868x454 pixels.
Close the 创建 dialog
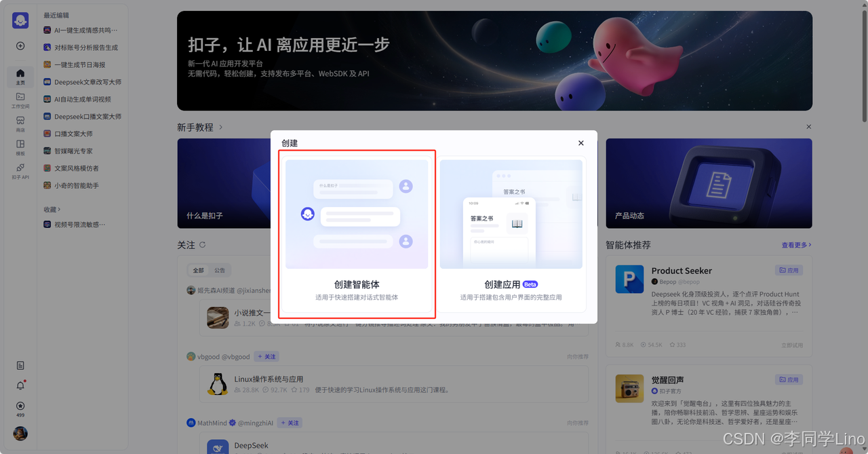pos(581,143)
